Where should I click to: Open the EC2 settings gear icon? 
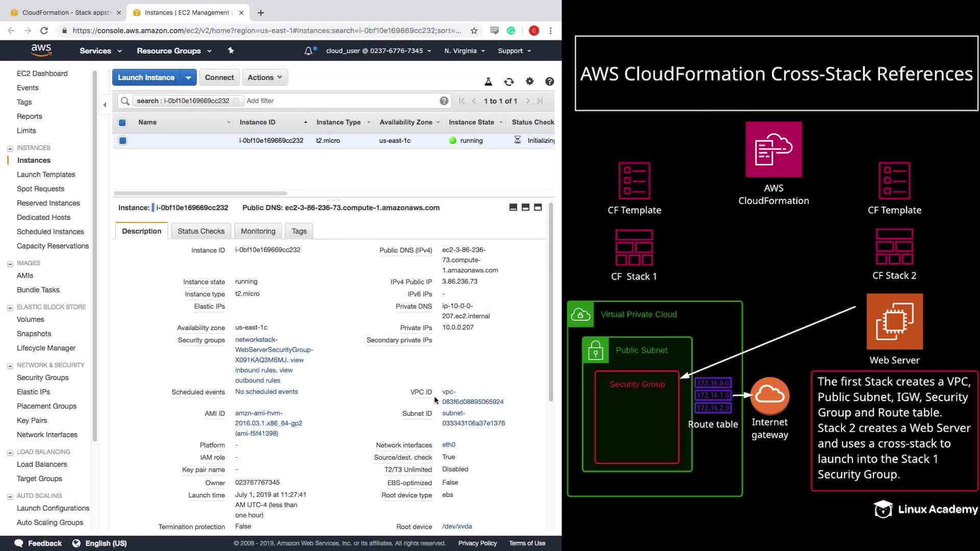tap(529, 81)
